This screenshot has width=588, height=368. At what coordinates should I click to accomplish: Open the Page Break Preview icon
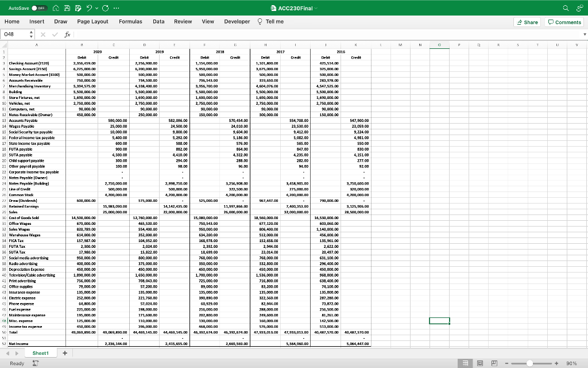(494, 363)
